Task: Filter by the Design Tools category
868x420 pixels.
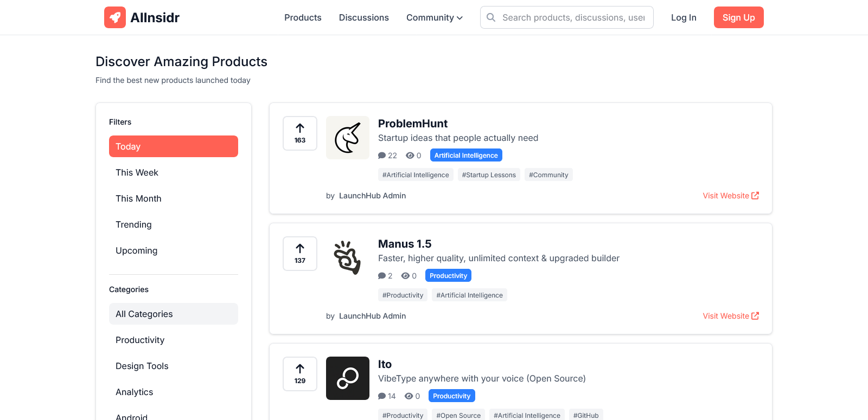Action: coord(142,366)
